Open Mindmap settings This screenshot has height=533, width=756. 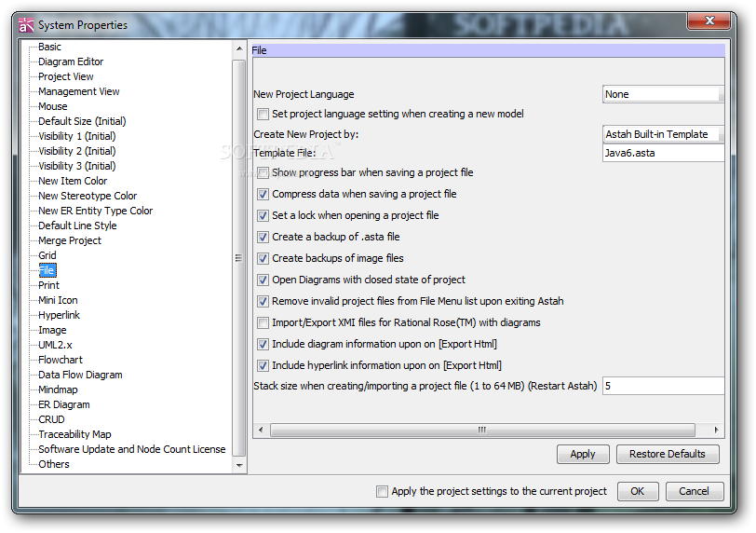coord(58,389)
